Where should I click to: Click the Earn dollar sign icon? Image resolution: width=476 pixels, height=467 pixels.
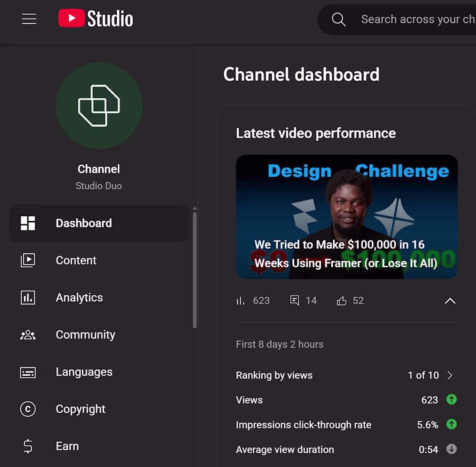28,446
